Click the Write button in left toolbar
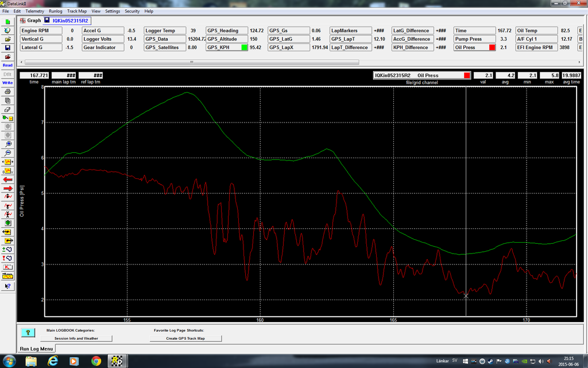This screenshot has height=368, width=588. 8,83
